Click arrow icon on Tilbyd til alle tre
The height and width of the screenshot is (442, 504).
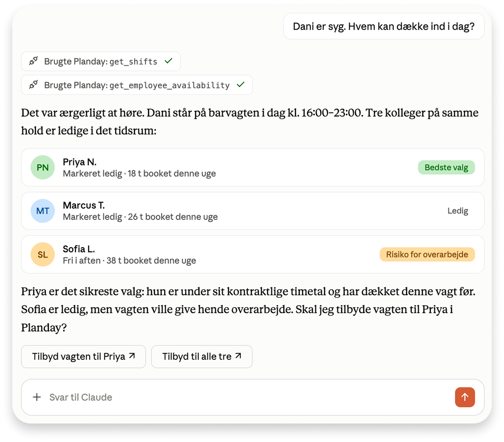point(239,356)
